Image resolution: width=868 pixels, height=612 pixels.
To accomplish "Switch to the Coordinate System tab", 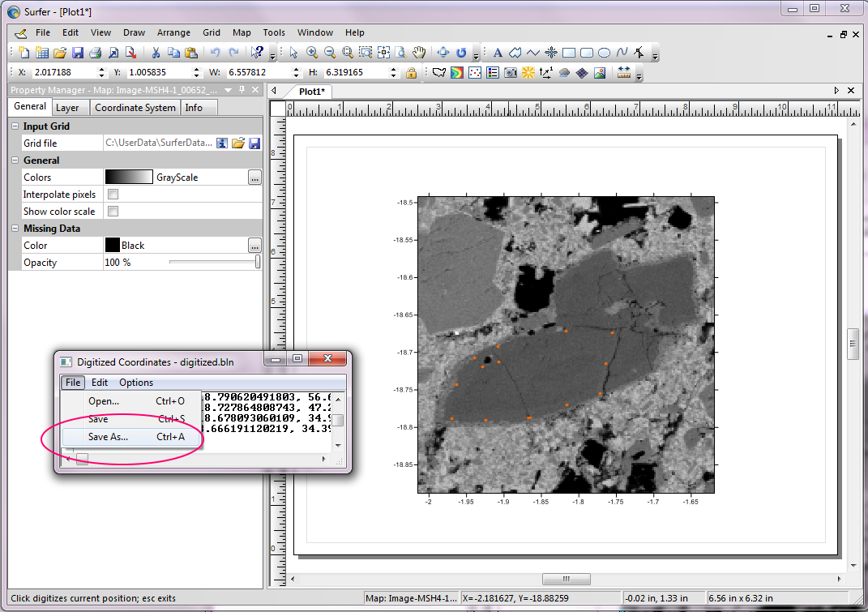I will pyautogui.click(x=135, y=108).
